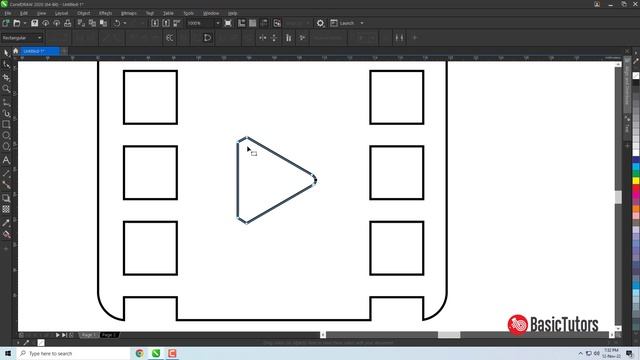
Task: Expand the Launch dropdown arrow
Action: tap(362, 23)
